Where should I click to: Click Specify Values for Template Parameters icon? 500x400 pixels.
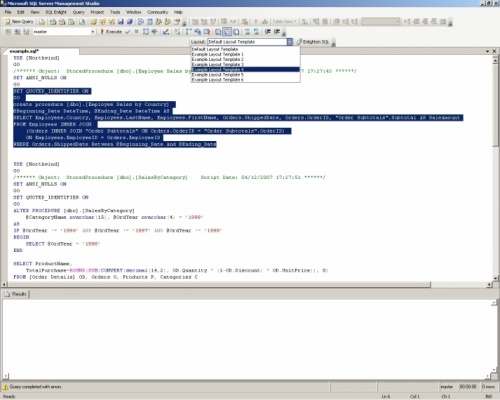click(x=177, y=32)
